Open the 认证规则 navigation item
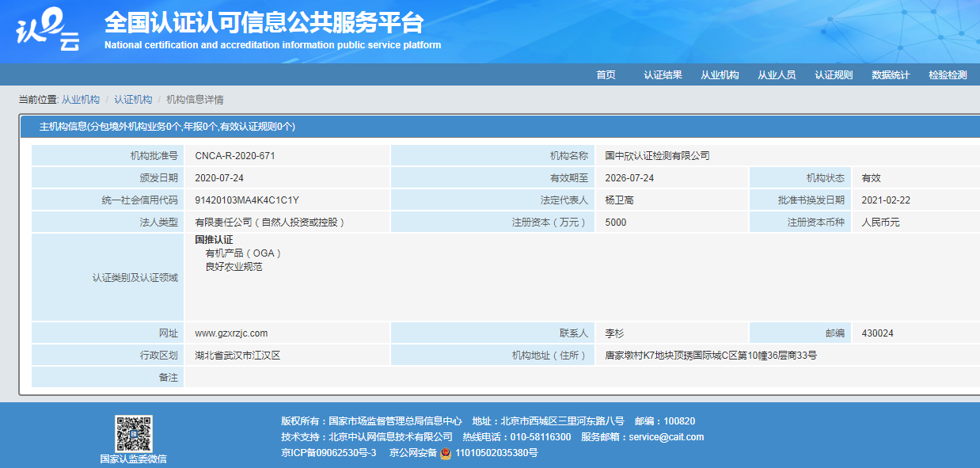Screen dimensions: 980x468 834,75
